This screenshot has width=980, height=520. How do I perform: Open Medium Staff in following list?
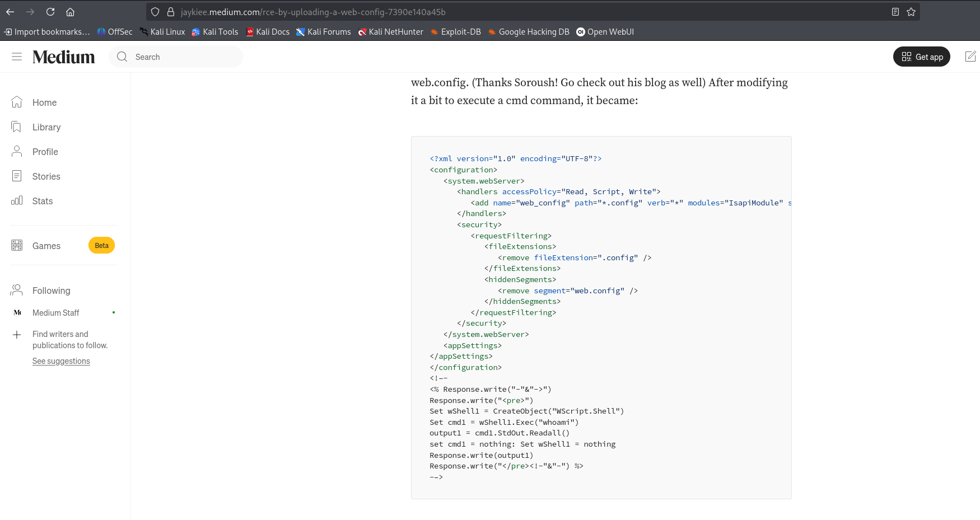click(x=55, y=313)
